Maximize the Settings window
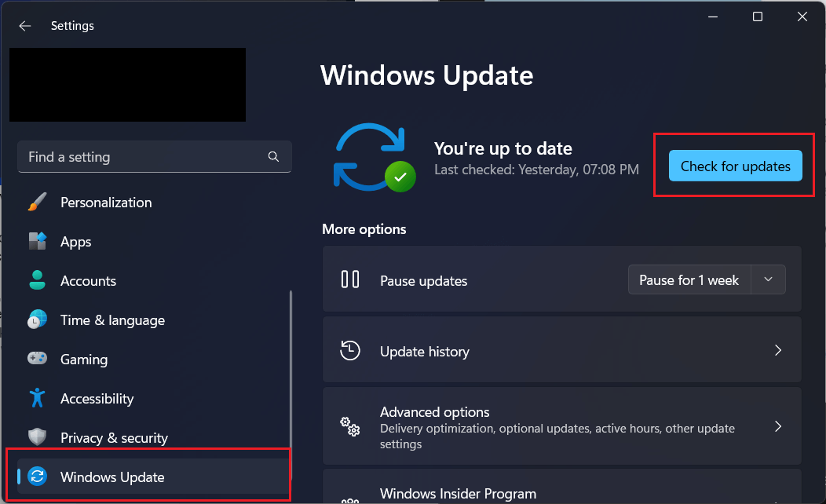Screen dimensions: 826x504 [x=757, y=17]
